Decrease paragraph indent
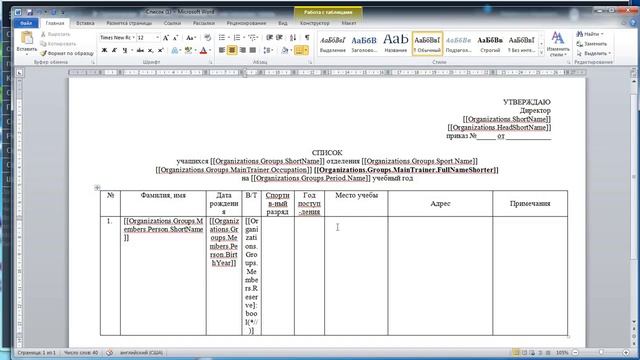This screenshot has height=360, width=640. [269, 38]
